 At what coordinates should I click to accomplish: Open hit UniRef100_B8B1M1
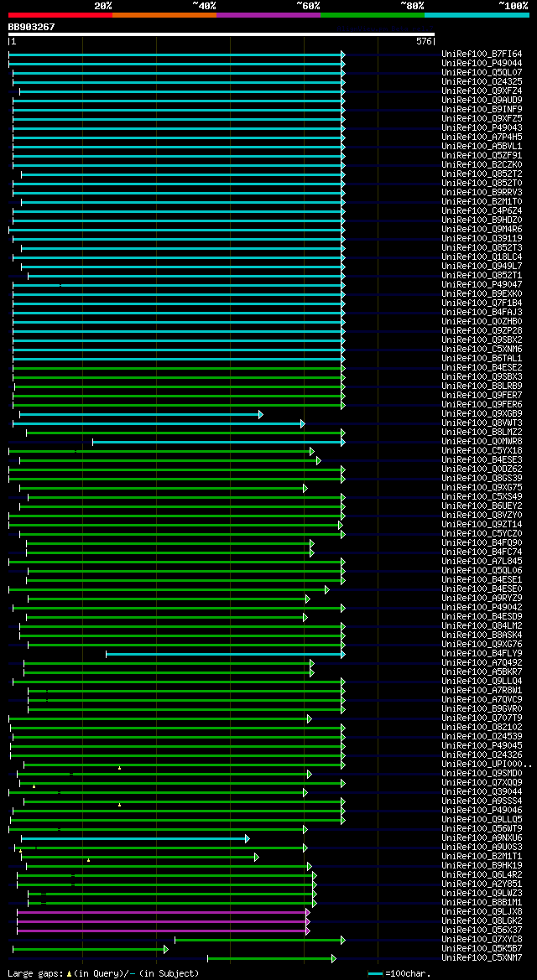tap(482, 903)
